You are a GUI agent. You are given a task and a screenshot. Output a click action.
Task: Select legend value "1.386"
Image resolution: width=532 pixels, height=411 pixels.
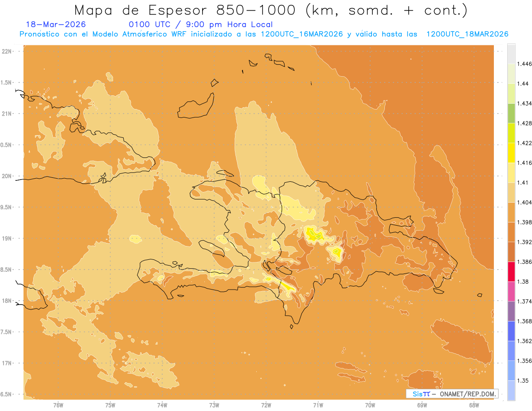click(x=524, y=262)
